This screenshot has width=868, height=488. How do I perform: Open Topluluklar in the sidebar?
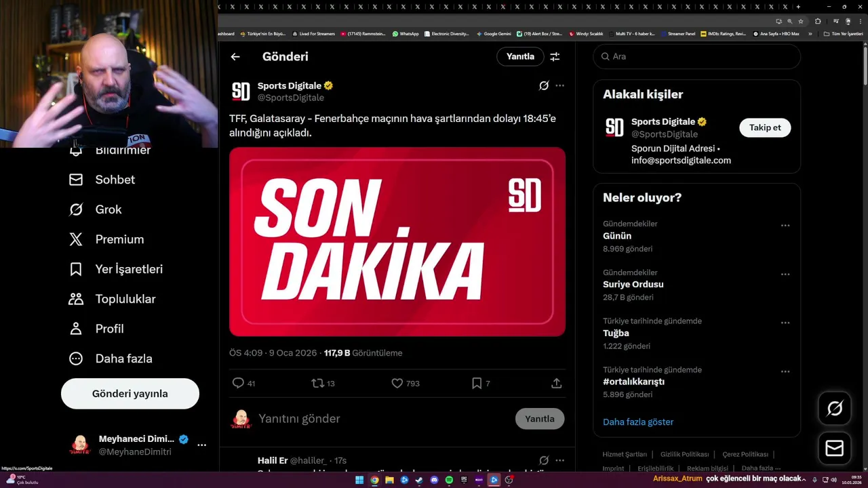click(x=112, y=299)
